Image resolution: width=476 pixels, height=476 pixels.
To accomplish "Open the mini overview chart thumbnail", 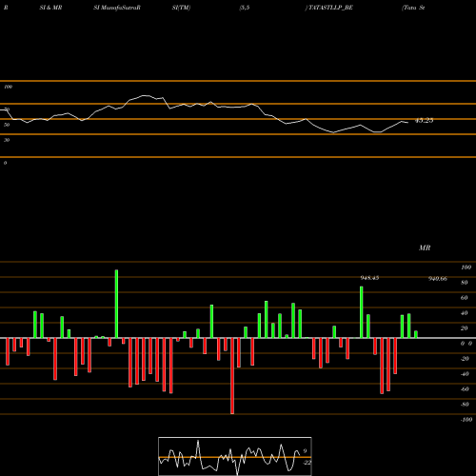I will pos(235,456).
